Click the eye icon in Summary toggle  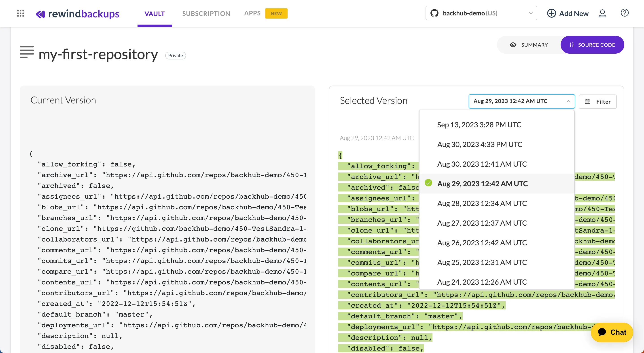(513, 45)
